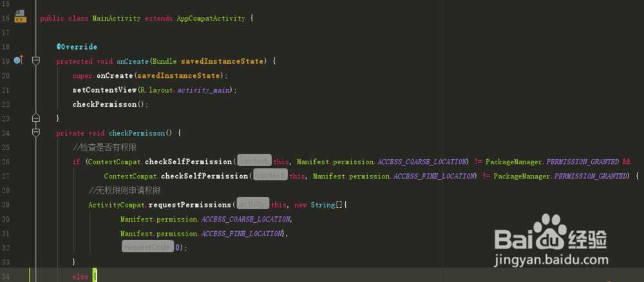The image size is (644, 282).
Task: Click checkSelfPermission on line 26
Action: pyautogui.click(x=188, y=162)
